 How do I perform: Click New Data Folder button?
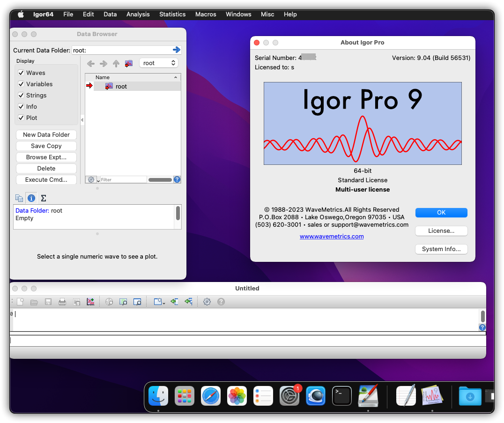pyautogui.click(x=46, y=135)
